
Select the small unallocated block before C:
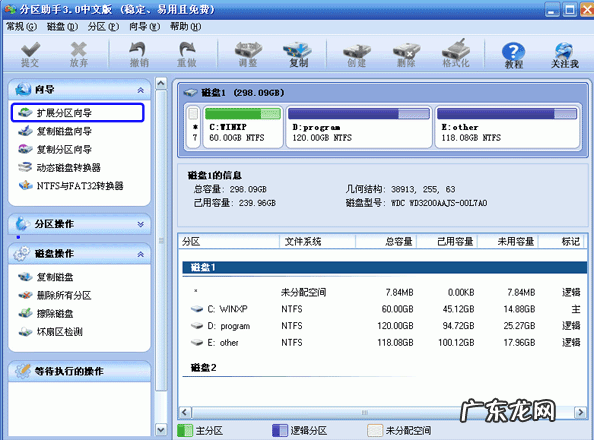[194, 127]
